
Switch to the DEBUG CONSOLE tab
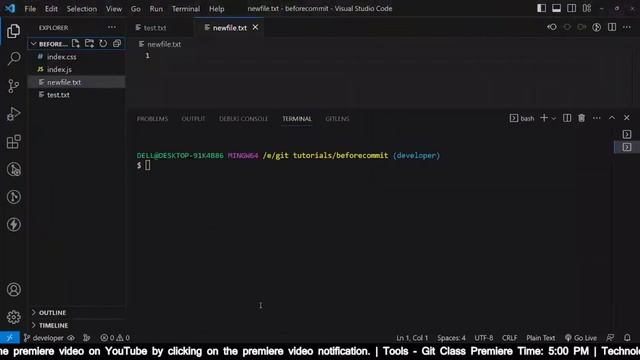pyautogui.click(x=243, y=119)
